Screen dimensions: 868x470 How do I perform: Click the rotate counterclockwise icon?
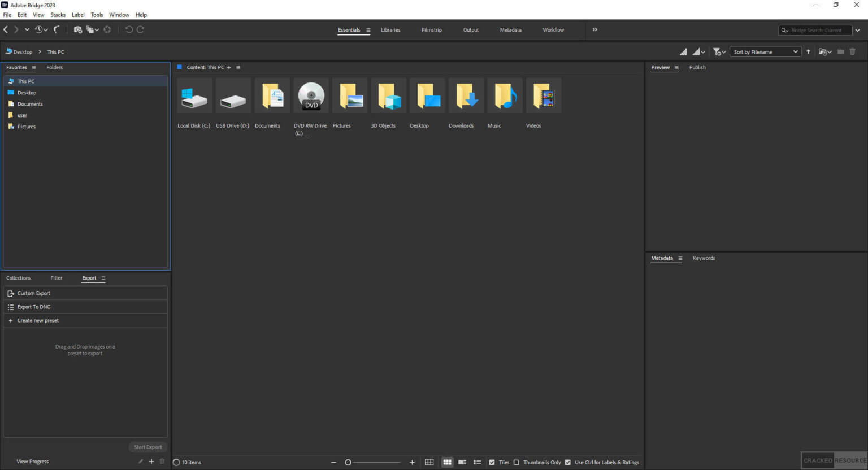coord(129,29)
